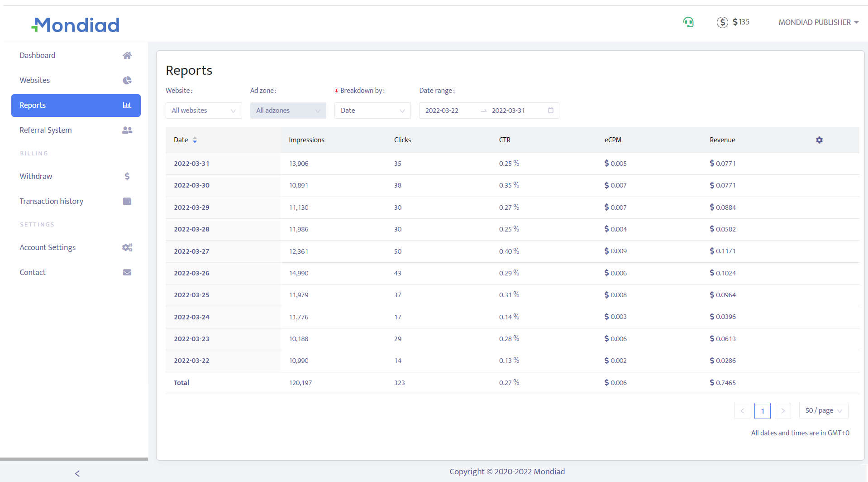This screenshot has height=482, width=868.
Task: Click the dollar balance coin icon
Action: pos(722,22)
